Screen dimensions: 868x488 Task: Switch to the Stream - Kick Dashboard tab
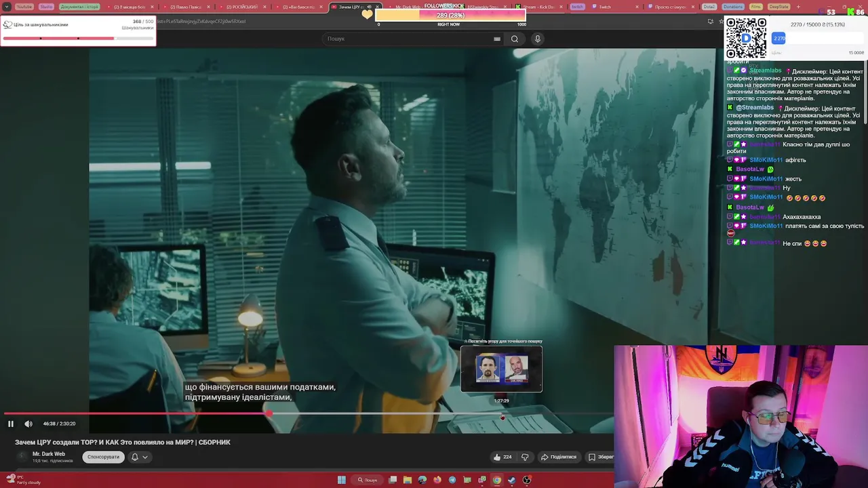539,7
